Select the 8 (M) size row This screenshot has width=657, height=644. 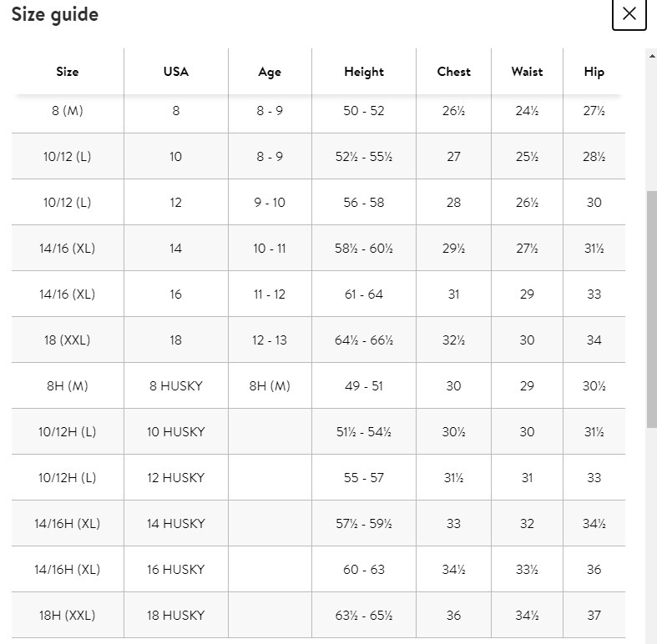tap(68, 111)
